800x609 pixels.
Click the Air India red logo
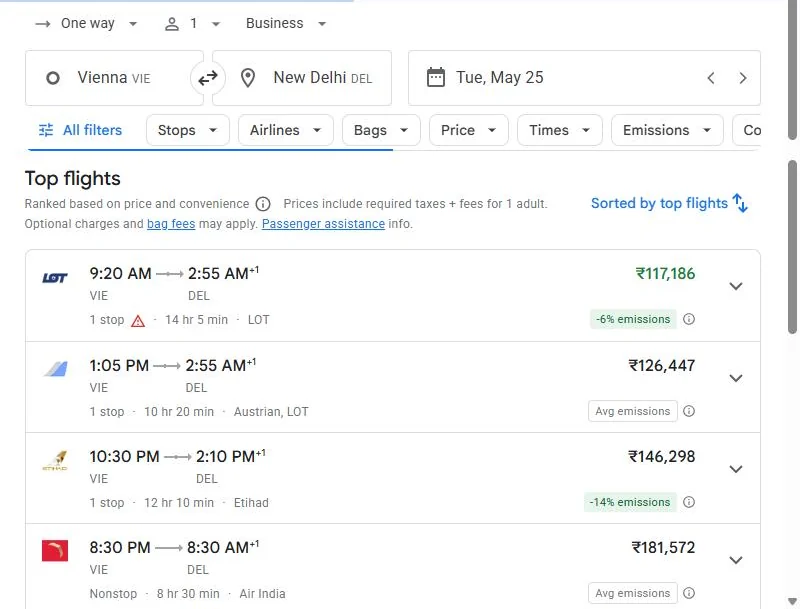(55, 550)
